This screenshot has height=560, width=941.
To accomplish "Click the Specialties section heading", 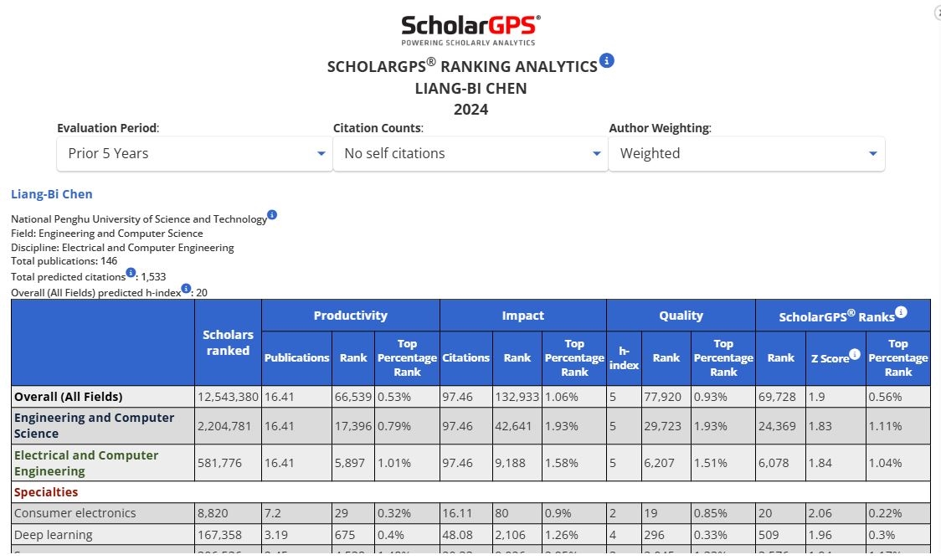I will tap(46, 492).
